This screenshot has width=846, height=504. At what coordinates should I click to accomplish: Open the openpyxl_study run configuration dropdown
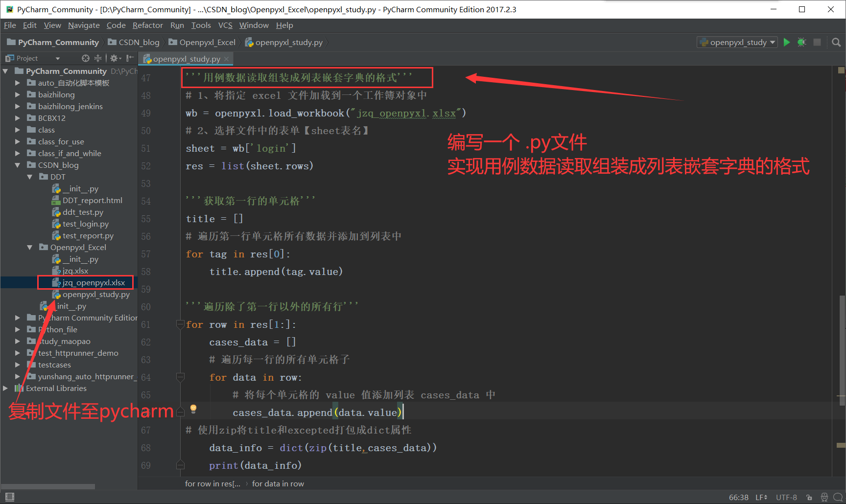point(774,42)
